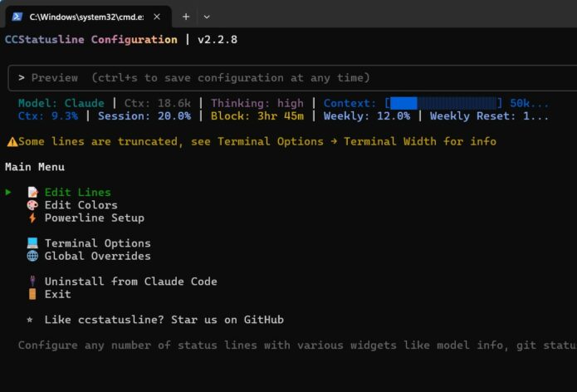The image size is (577, 392).
Task: Choose Terminal Options from Main Menu
Action: [97, 243]
